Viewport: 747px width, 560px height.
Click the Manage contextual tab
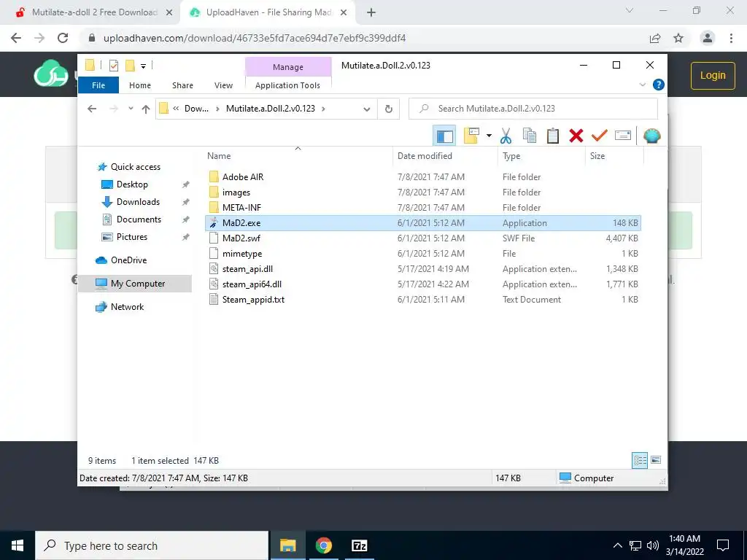[x=287, y=67]
